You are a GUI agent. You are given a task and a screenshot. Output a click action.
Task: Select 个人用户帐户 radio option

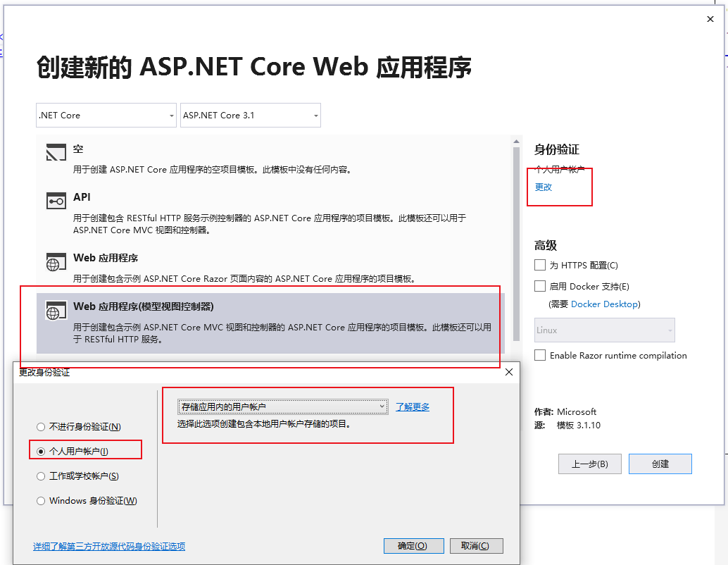(41, 451)
